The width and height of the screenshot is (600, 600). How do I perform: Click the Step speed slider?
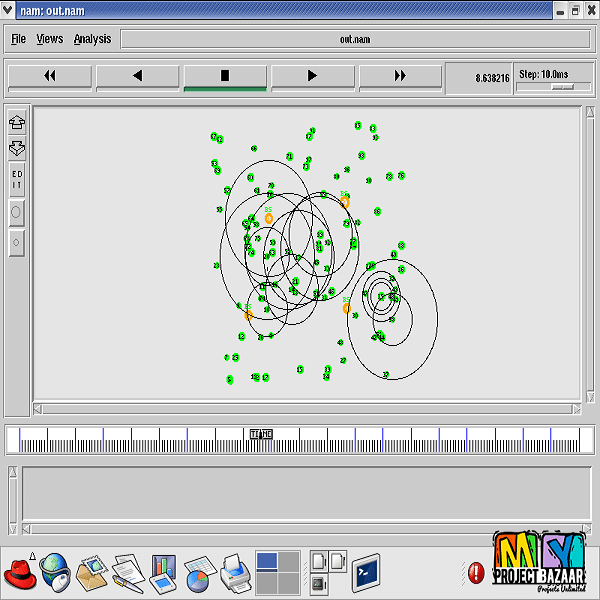click(562, 87)
